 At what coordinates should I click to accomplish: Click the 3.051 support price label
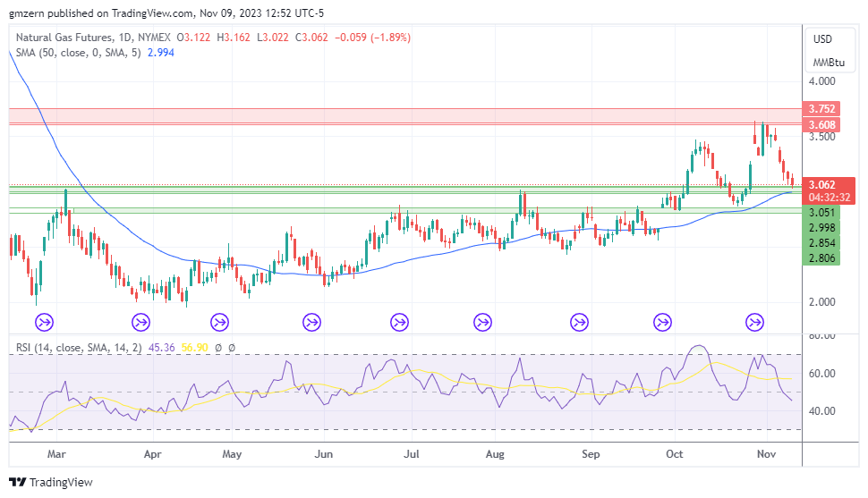pyautogui.click(x=821, y=213)
